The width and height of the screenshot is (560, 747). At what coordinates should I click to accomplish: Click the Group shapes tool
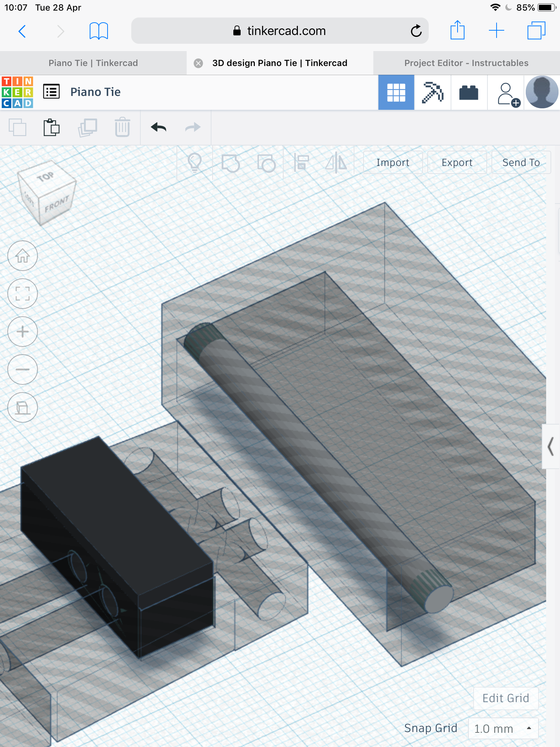click(x=231, y=163)
